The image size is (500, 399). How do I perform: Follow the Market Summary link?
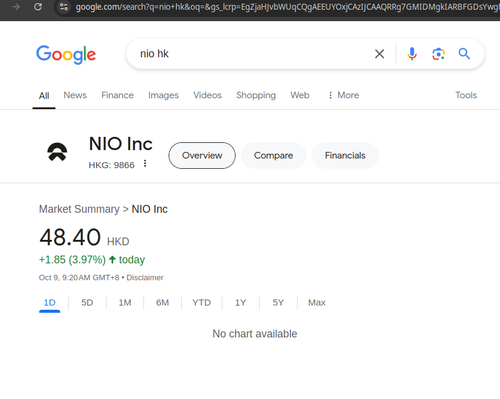coord(79,209)
